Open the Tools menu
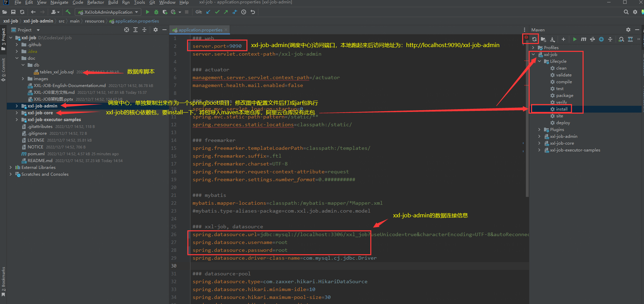Screen dimensions: 644x304 pos(139,2)
